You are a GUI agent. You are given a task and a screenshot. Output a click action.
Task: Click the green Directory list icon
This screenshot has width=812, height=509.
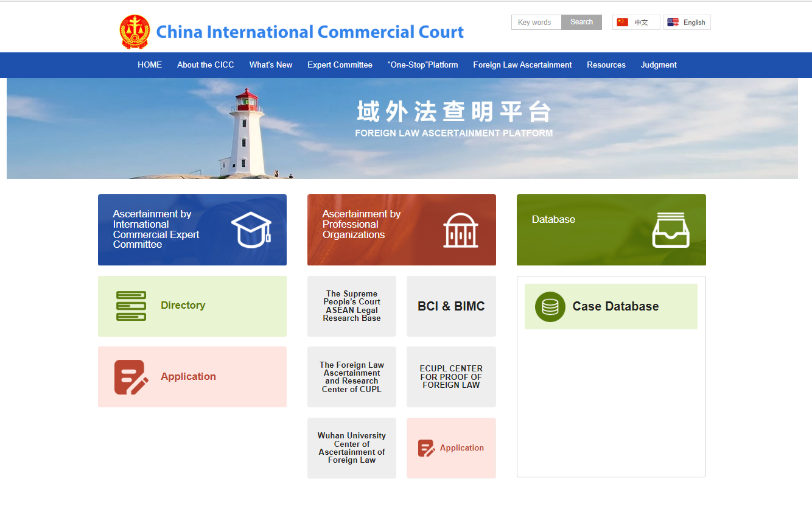(131, 306)
